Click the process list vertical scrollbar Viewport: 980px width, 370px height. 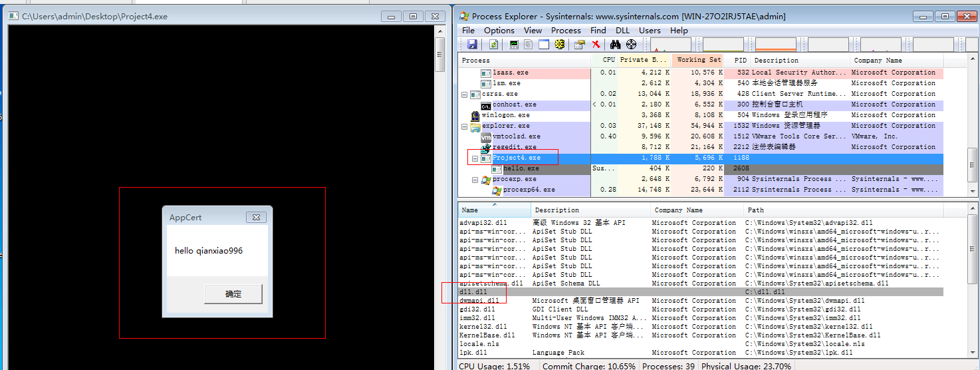pos(973,126)
